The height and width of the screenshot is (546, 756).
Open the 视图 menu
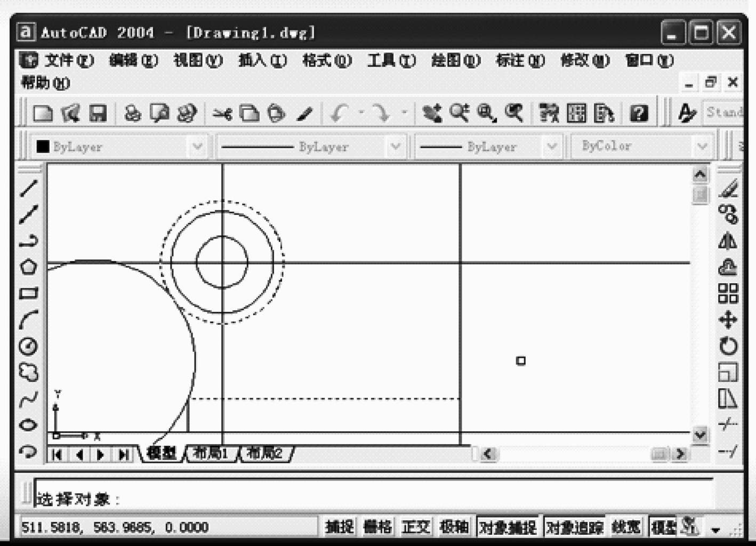(x=198, y=60)
